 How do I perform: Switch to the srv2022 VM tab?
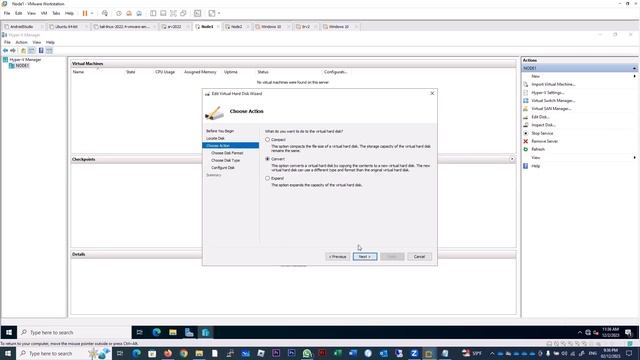pos(174,27)
